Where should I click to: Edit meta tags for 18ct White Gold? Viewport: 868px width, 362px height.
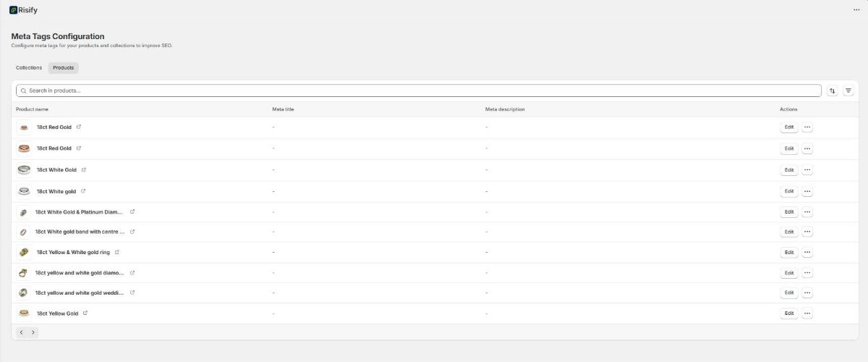pyautogui.click(x=788, y=170)
